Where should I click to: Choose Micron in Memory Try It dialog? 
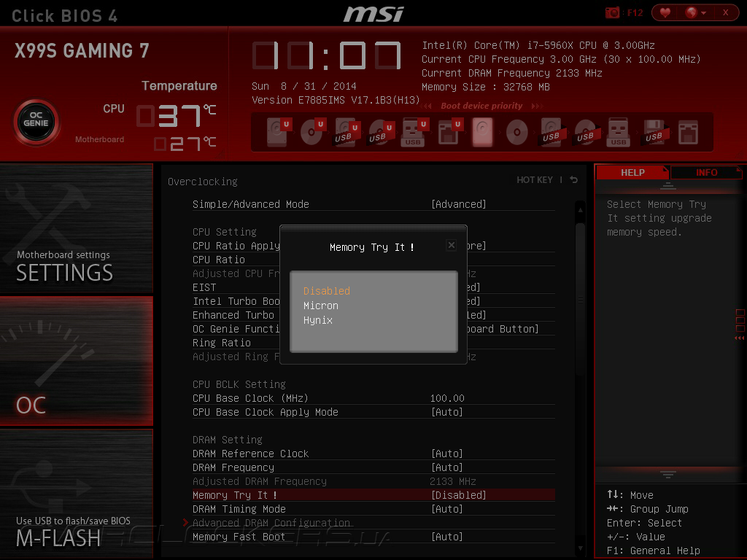click(x=321, y=306)
